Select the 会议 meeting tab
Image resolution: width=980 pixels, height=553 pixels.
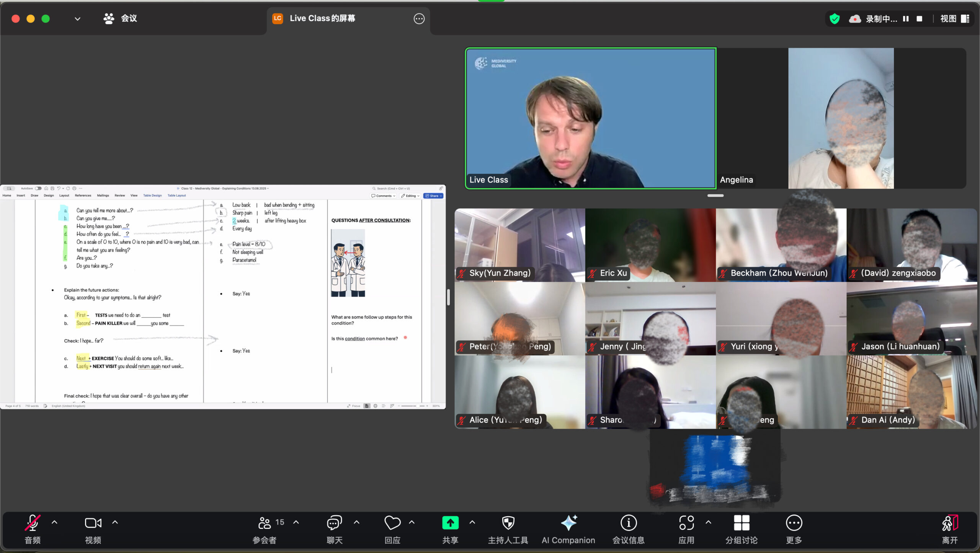(120, 18)
